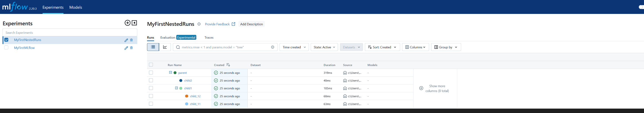This screenshot has width=644, height=113.
Task: Click the finished status icon for child1
Action: pyautogui.click(x=216, y=88)
